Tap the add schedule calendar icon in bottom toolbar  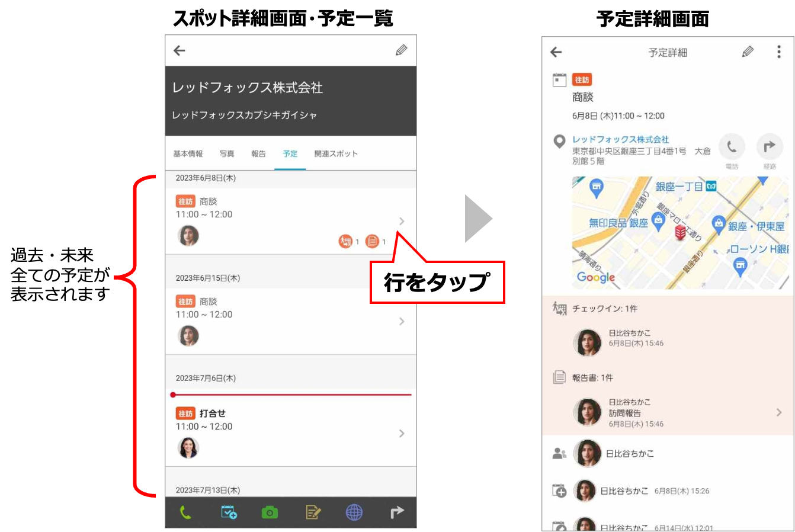[x=229, y=512]
